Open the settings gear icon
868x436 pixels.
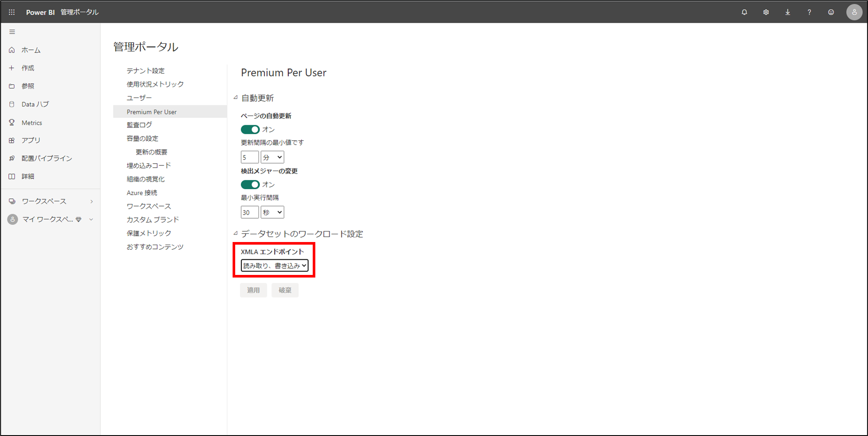(766, 12)
